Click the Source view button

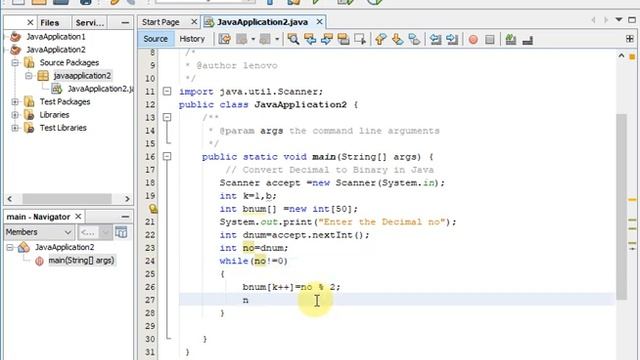point(156,39)
